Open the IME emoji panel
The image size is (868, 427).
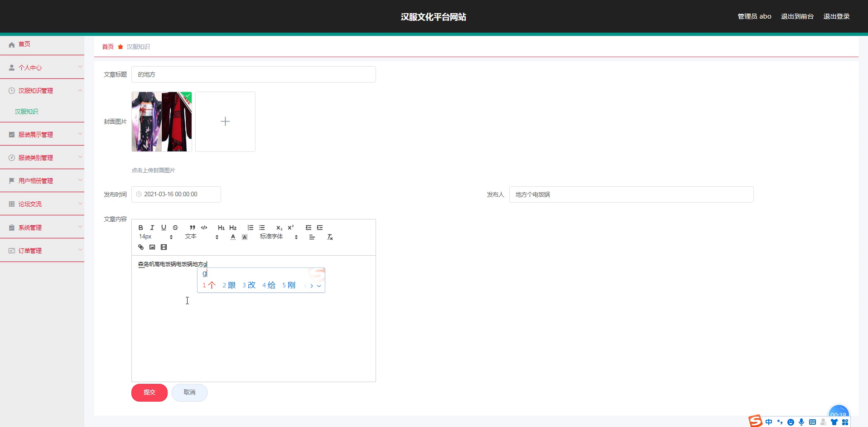pyautogui.click(x=791, y=422)
